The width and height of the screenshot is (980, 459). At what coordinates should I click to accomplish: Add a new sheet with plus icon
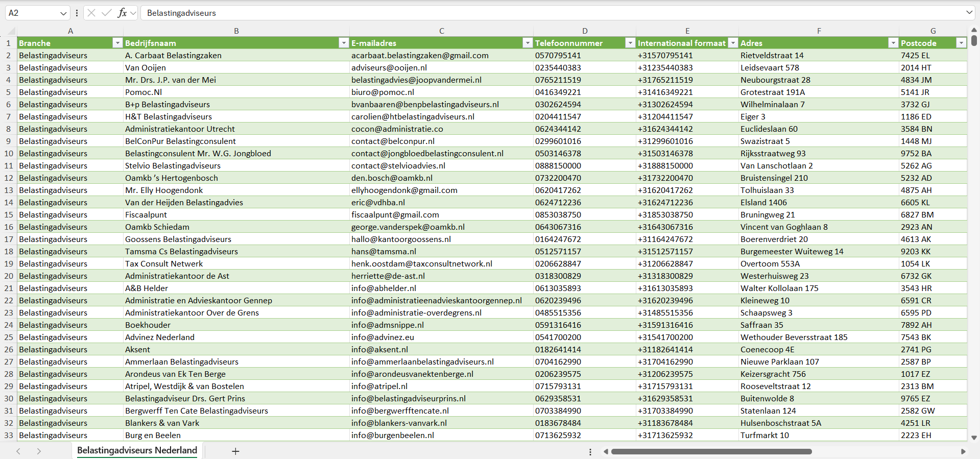pyautogui.click(x=235, y=451)
